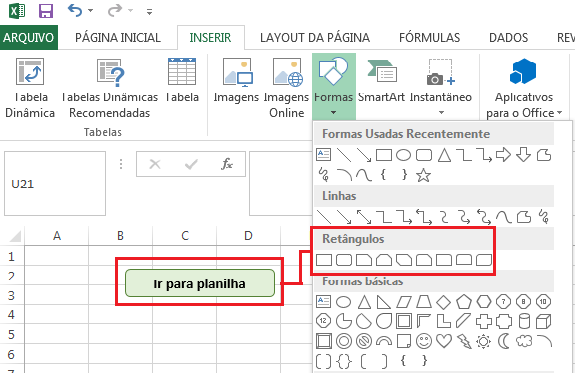Select Pie shape in Formas básicas
575x373 pixels.
click(x=344, y=322)
